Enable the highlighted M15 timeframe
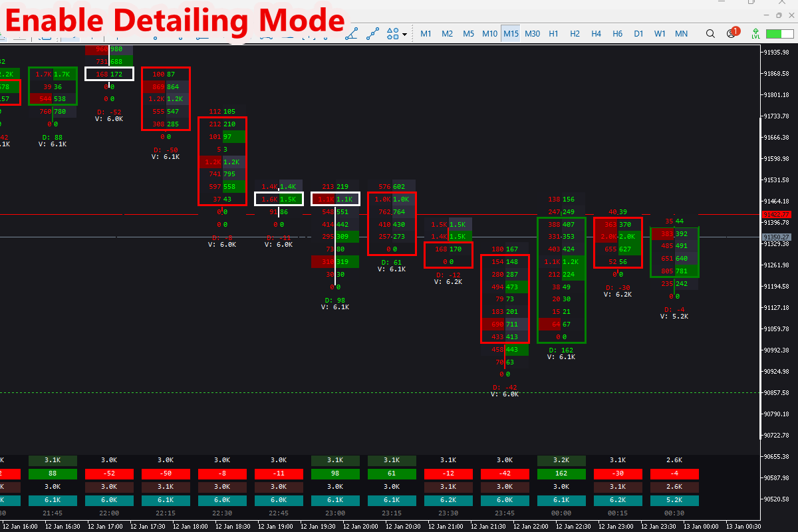The width and height of the screenshot is (798, 532). pyautogui.click(x=511, y=33)
